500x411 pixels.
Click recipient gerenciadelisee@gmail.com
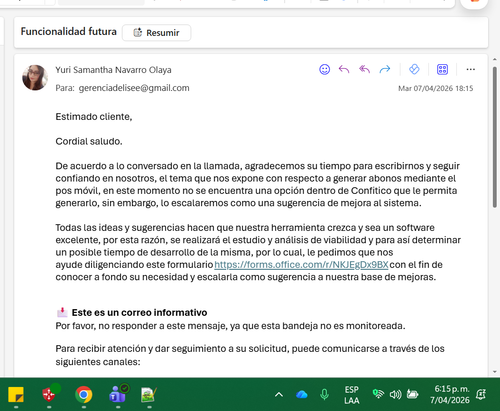tap(134, 88)
